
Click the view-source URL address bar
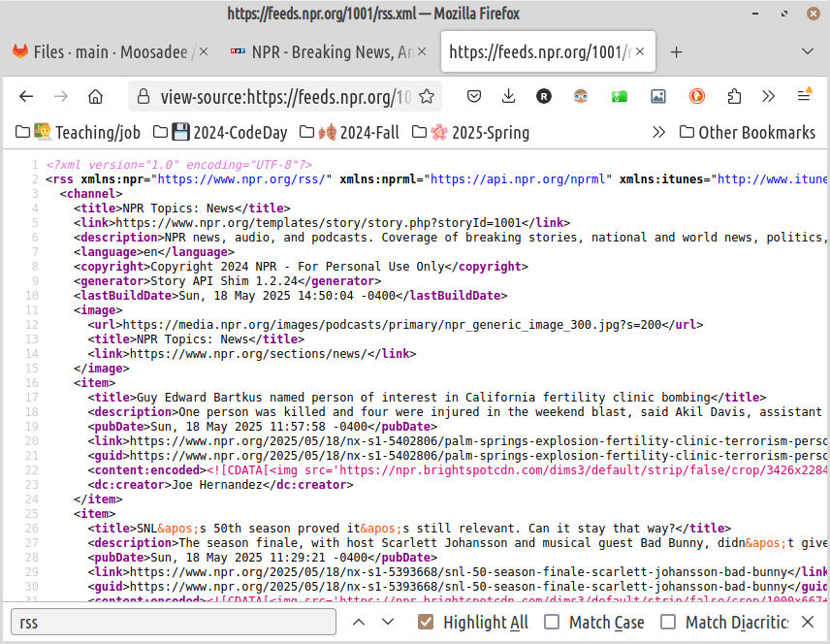(x=286, y=97)
